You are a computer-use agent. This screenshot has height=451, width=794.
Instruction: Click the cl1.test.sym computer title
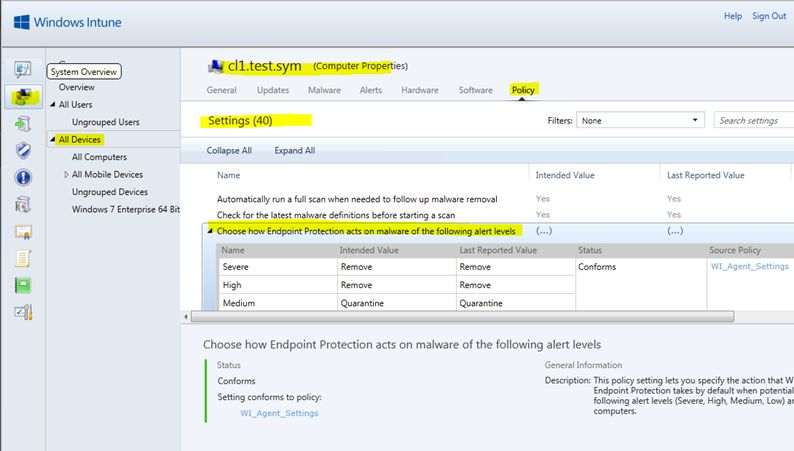pyautogui.click(x=264, y=66)
